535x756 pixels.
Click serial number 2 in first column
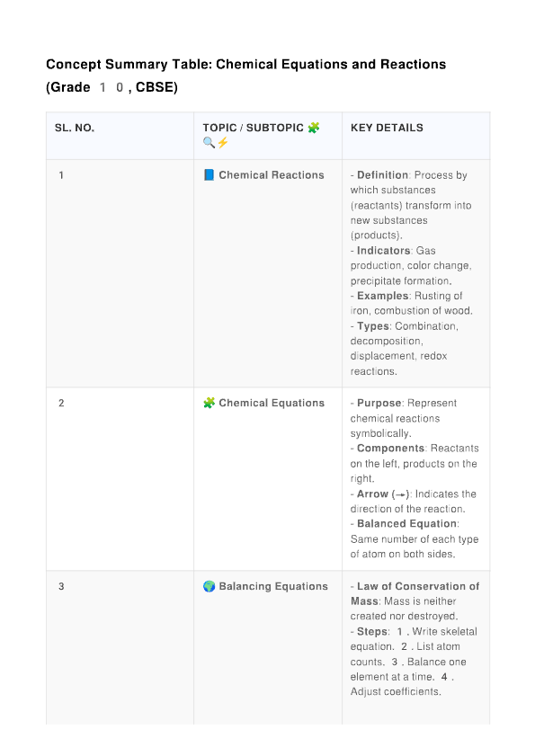point(61,403)
